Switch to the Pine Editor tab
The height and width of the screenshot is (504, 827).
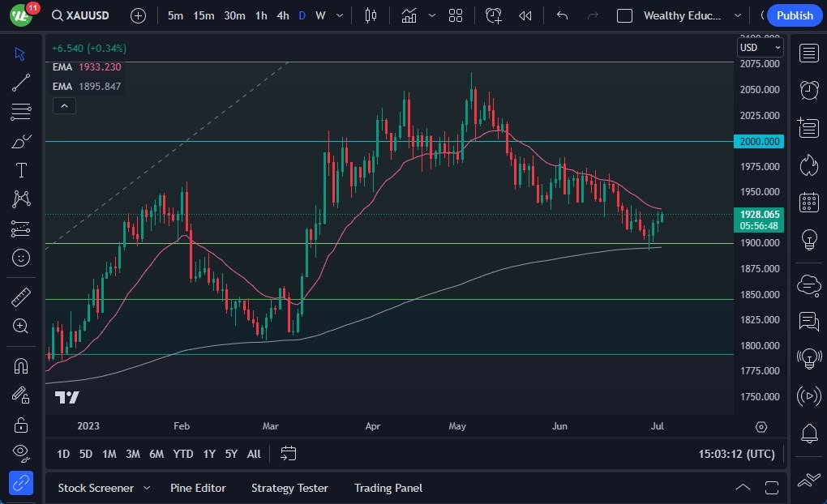pos(198,488)
